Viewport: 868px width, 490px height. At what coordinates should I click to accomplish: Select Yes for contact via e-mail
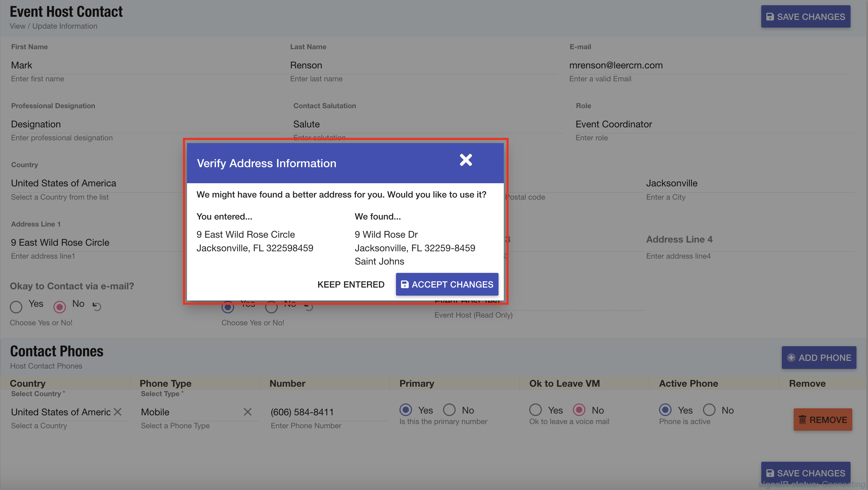click(16, 307)
